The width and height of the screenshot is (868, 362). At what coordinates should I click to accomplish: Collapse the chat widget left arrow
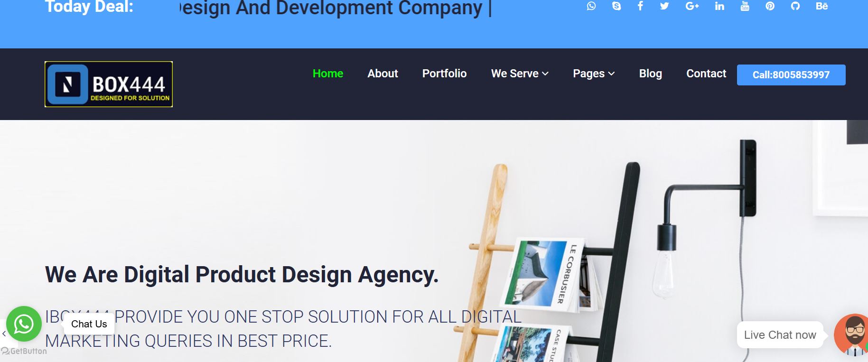point(4,334)
